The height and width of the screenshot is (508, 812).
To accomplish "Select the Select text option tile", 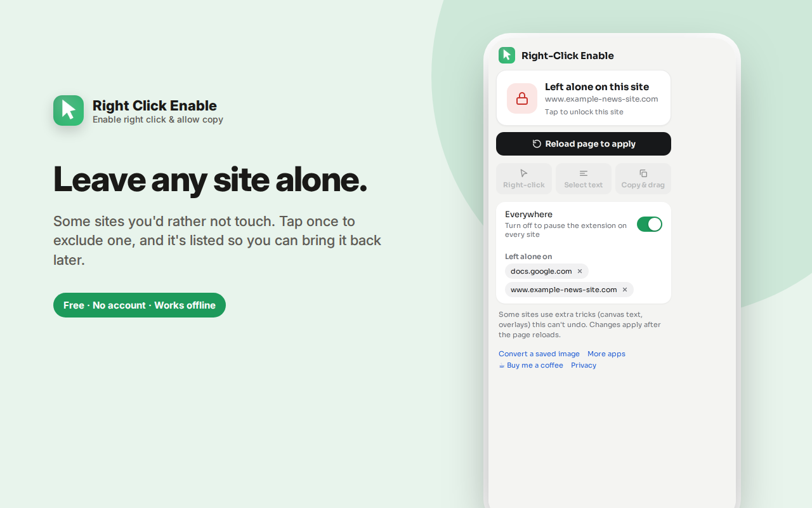I will (x=584, y=178).
